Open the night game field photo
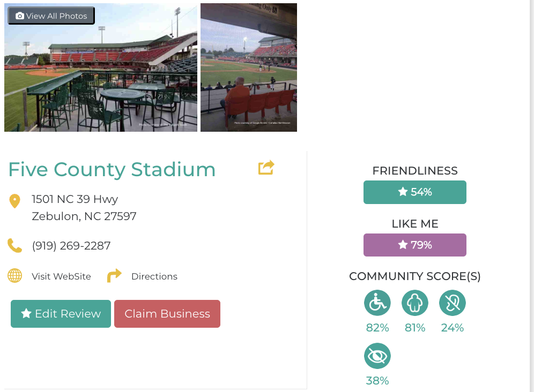This screenshot has height=392, width=534. click(249, 67)
